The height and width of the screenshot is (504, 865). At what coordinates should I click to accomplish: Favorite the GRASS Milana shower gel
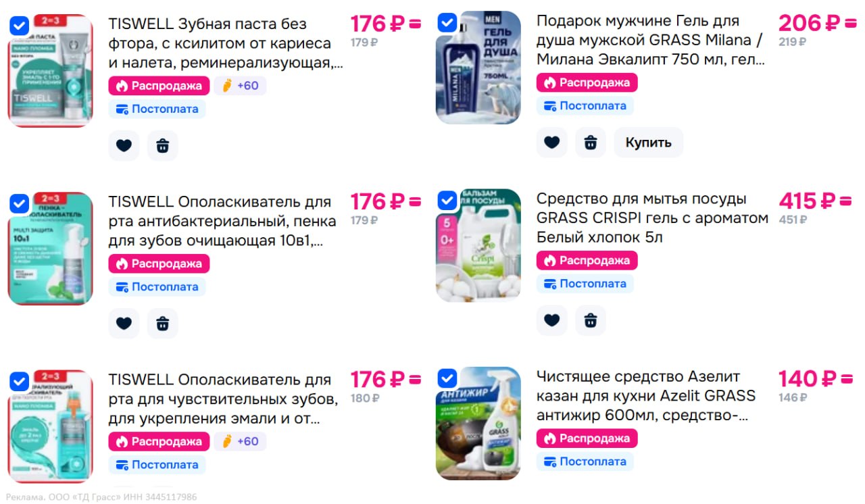pos(551,143)
